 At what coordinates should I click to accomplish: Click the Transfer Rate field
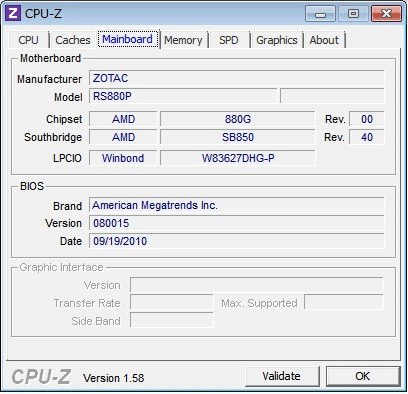pos(171,302)
